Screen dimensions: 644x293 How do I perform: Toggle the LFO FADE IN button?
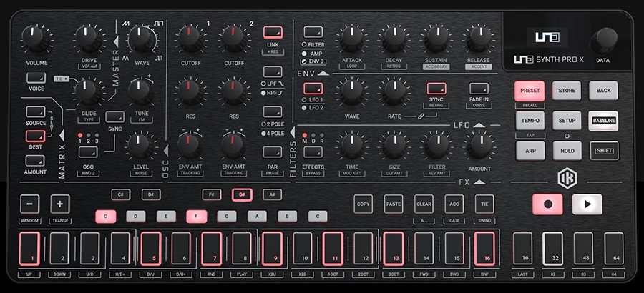[x=479, y=89]
